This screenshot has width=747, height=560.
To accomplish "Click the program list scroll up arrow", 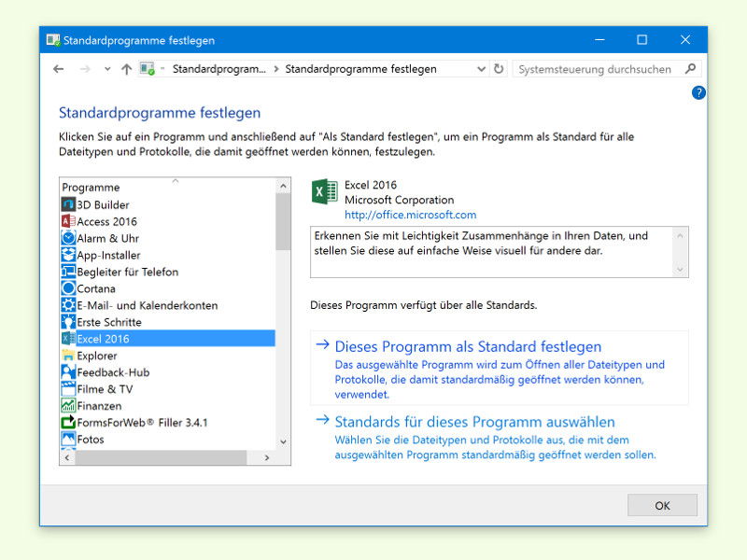I will [x=283, y=186].
